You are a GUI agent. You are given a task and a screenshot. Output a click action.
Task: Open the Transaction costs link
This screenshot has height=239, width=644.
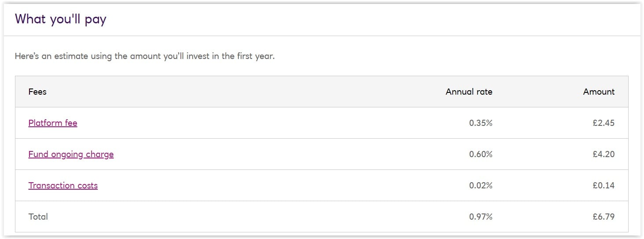pyautogui.click(x=63, y=185)
